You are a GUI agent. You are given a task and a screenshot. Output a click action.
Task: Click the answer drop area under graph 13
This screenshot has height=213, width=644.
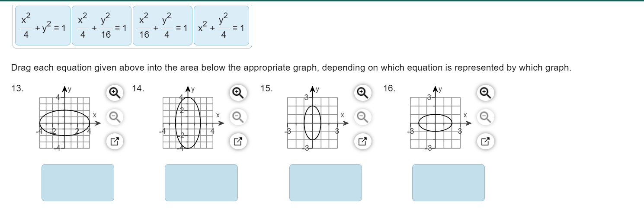[78, 183]
